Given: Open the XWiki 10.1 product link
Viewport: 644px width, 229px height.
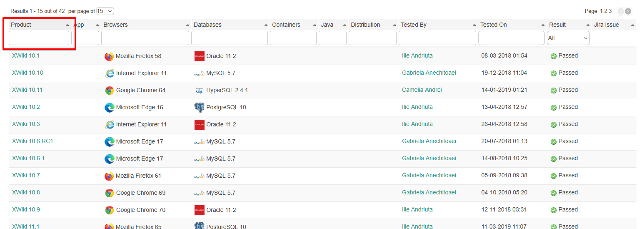Looking at the screenshot, I should click(x=26, y=55).
